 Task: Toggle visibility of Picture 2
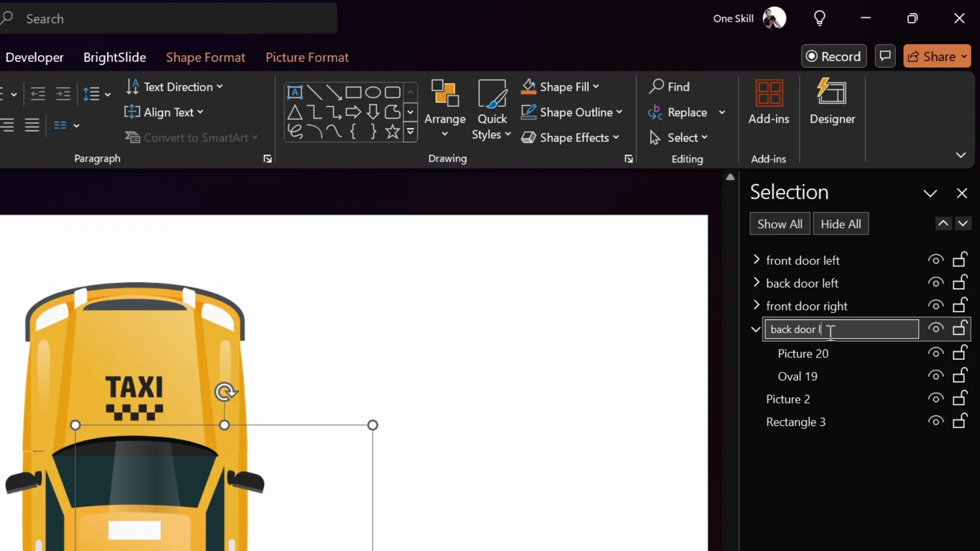936,398
